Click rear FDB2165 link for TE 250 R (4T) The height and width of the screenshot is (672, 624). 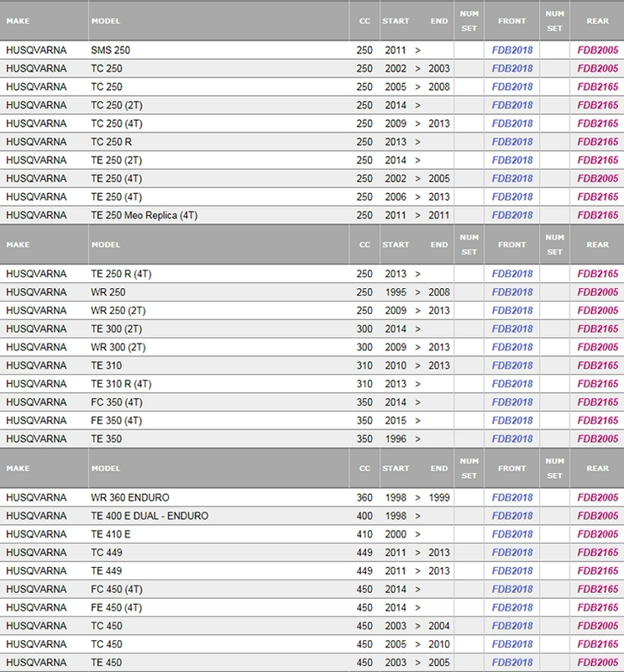coord(598,274)
